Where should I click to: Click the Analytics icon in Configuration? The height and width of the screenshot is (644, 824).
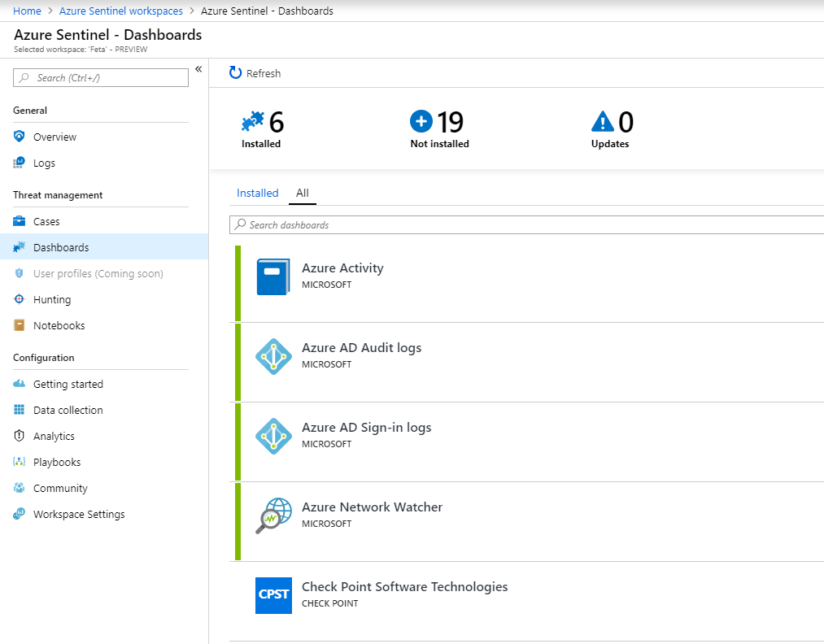click(20, 436)
